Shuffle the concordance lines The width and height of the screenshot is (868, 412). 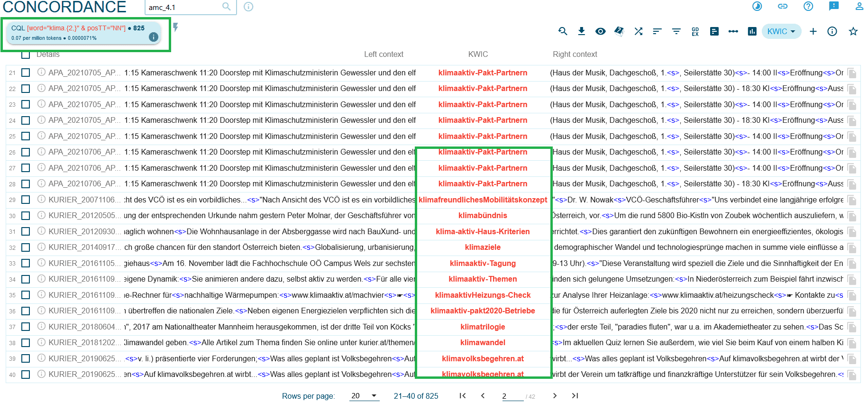click(x=639, y=31)
